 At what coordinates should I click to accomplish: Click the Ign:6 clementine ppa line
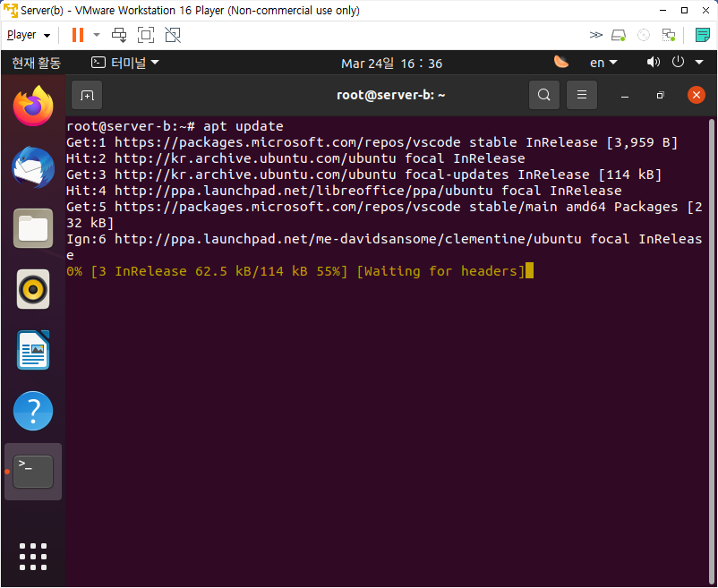384,247
